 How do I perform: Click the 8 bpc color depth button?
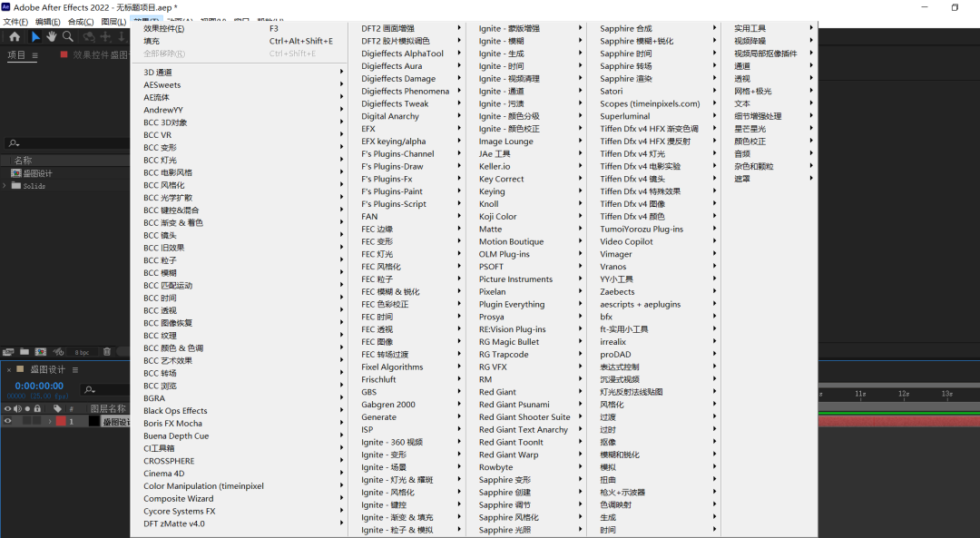pyautogui.click(x=82, y=352)
